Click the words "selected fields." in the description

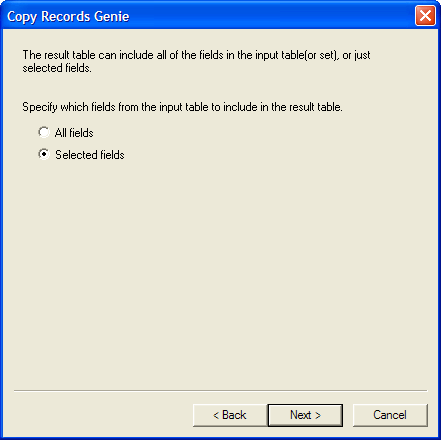point(57,68)
